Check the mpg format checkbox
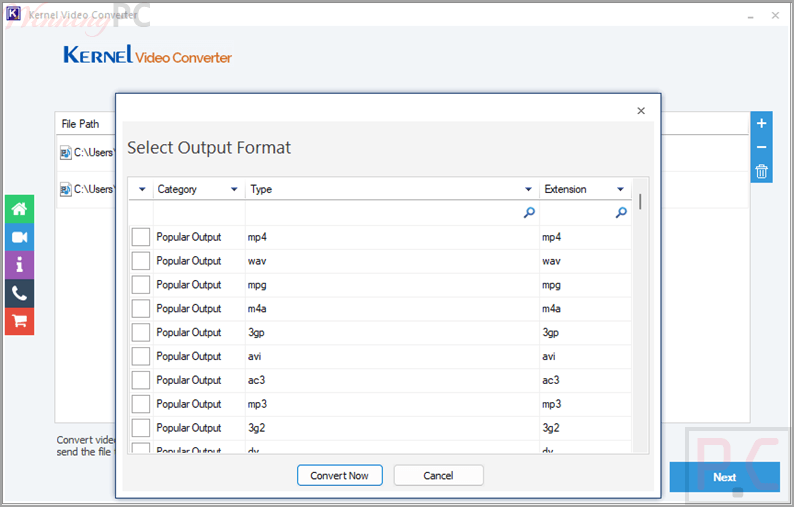This screenshot has width=794, height=507. 141,285
